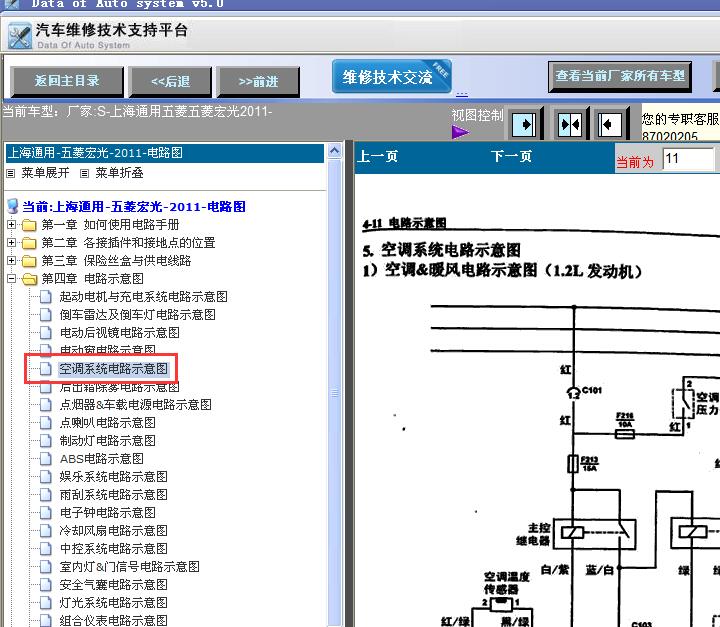
Task: Click page icon of 点烟器&车载电源电路示意图
Action: coord(45,405)
